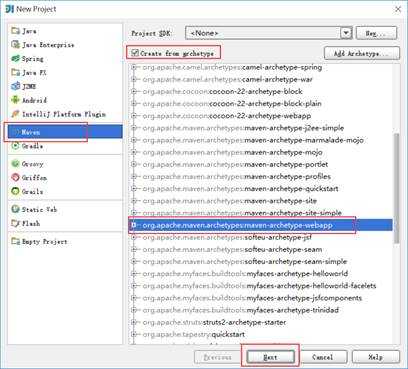The height and width of the screenshot is (369, 408).
Task: Click the Gradle icon
Action: click(15, 146)
